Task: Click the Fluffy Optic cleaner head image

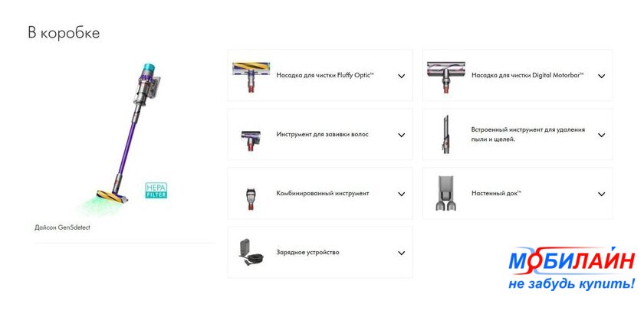Action: point(251,77)
